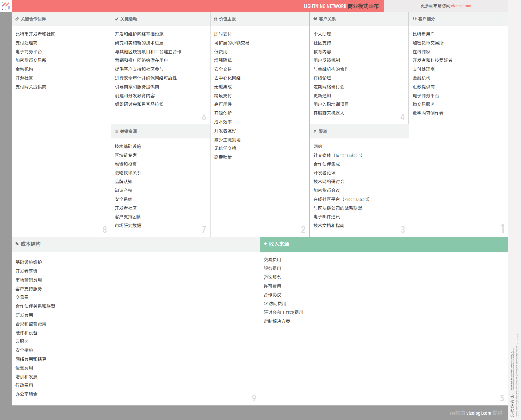The width and height of the screenshot is (521, 420).
Task: Click the link icon beside 关键合作伙伴
Action: point(17,19)
